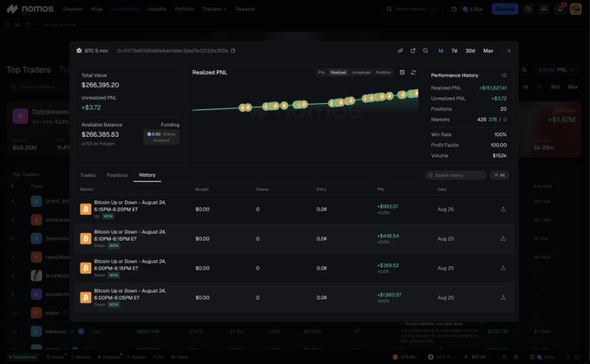
Task: Open the user avatar menu in top bar
Action: point(575,9)
